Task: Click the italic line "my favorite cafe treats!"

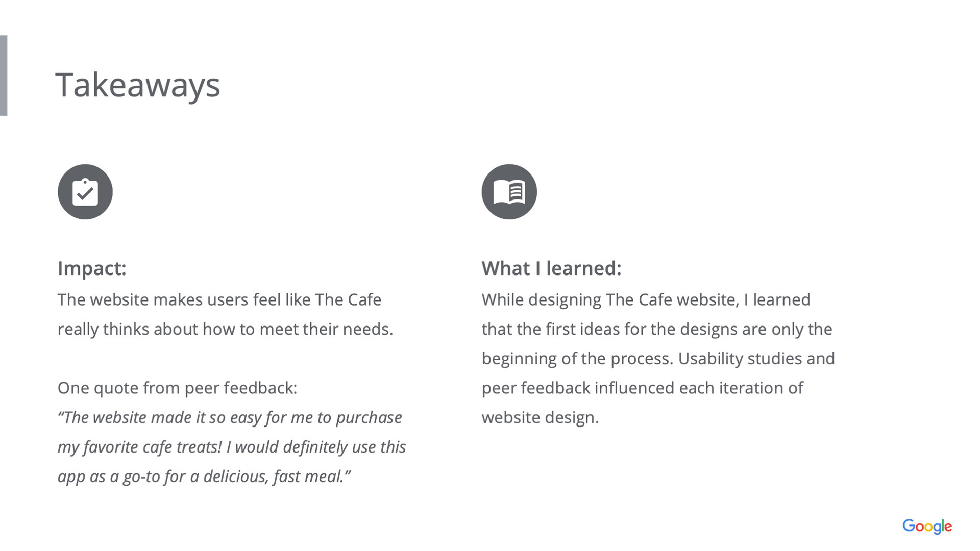Action: [x=231, y=447]
